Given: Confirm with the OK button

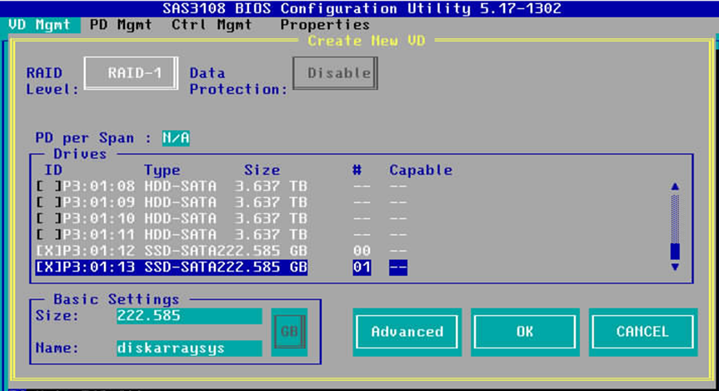Looking at the screenshot, I should click(525, 332).
